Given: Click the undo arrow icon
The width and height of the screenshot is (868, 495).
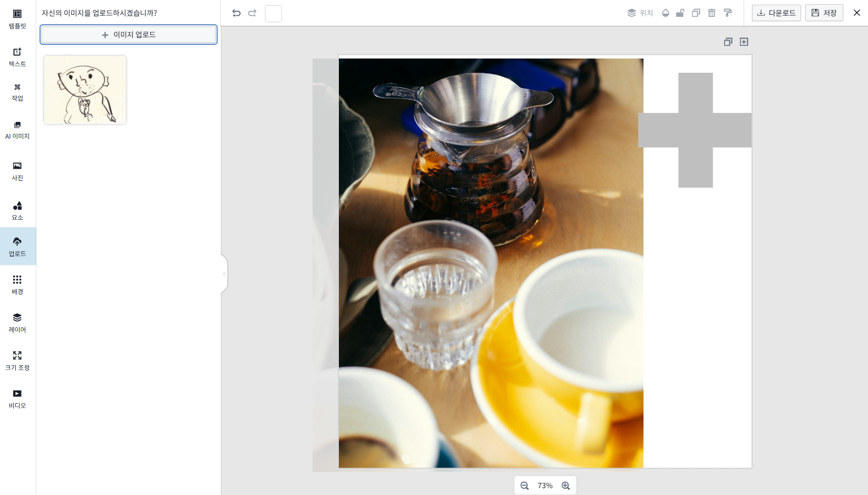Looking at the screenshot, I should pyautogui.click(x=236, y=13).
